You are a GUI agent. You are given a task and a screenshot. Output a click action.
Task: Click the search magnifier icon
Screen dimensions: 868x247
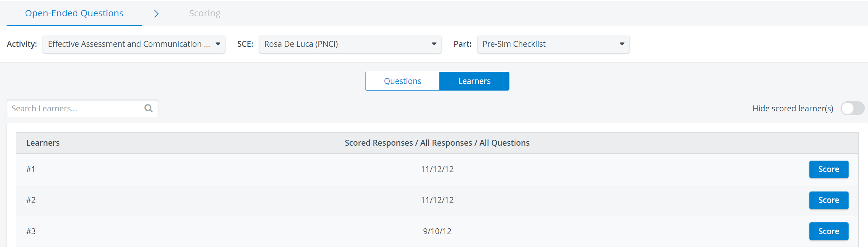(148, 108)
